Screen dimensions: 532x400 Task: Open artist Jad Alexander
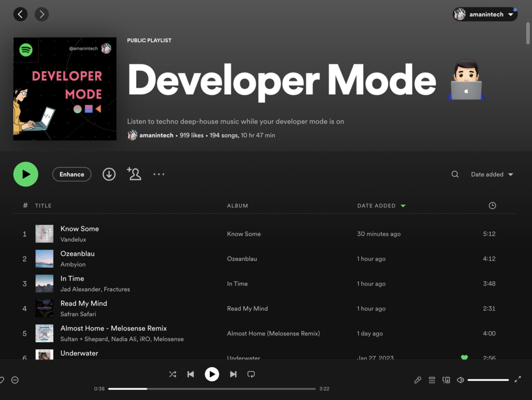coord(81,289)
